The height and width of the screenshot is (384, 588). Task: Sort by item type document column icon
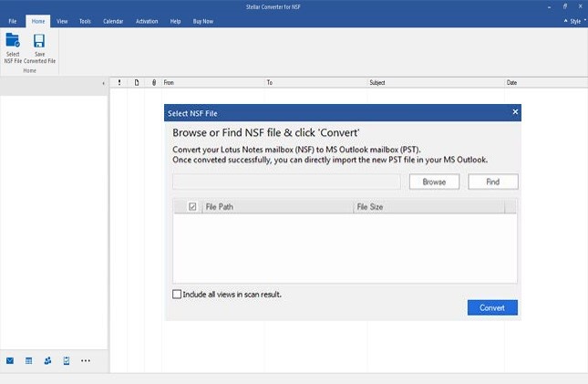137,83
